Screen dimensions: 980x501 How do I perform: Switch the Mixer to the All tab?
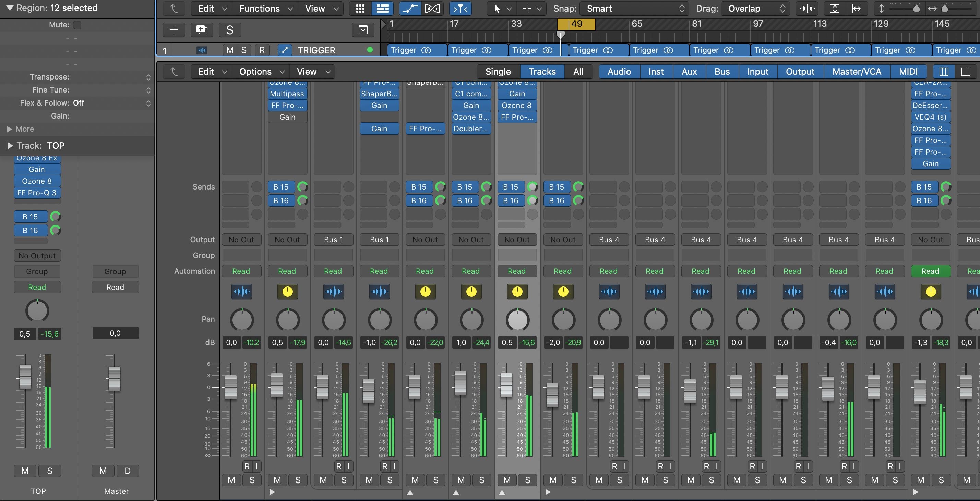[x=579, y=72]
